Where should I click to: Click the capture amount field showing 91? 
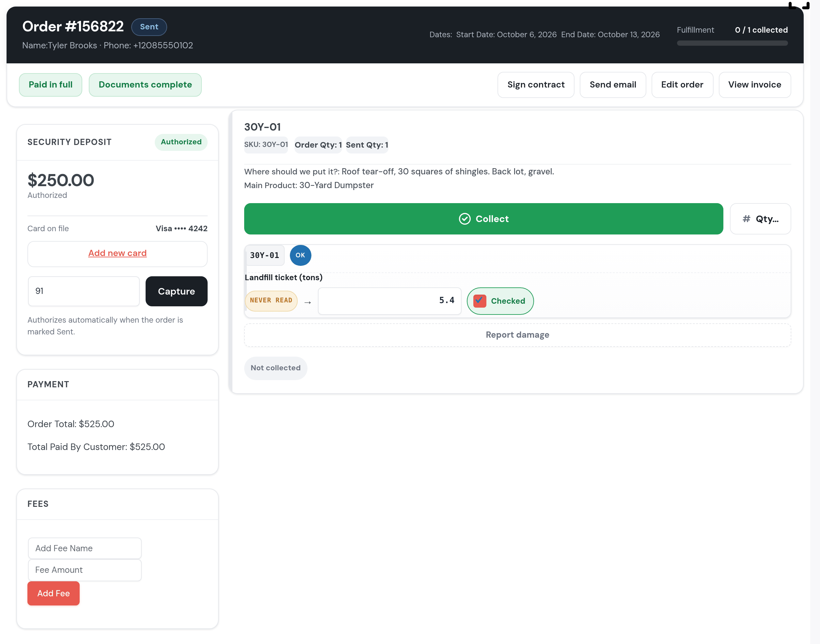click(x=84, y=291)
